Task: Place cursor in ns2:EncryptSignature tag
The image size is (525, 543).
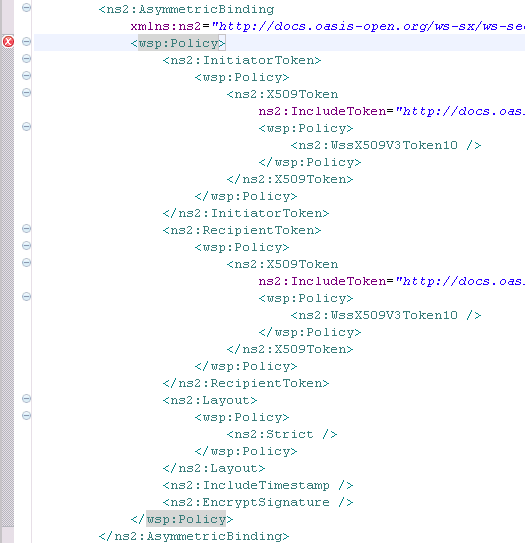Action: pos(258,502)
